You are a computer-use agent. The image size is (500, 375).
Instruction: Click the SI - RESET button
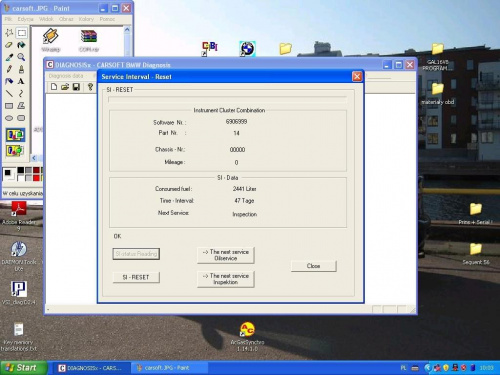[136, 277]
